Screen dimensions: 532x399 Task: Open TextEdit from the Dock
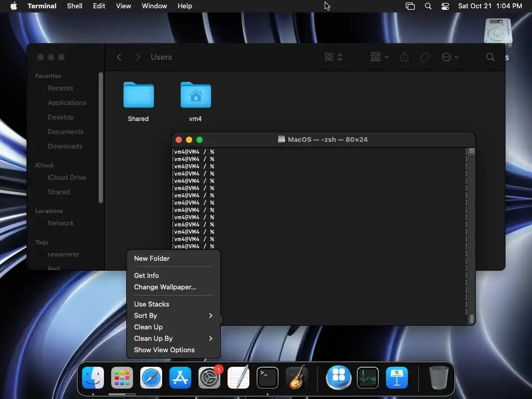238,378
